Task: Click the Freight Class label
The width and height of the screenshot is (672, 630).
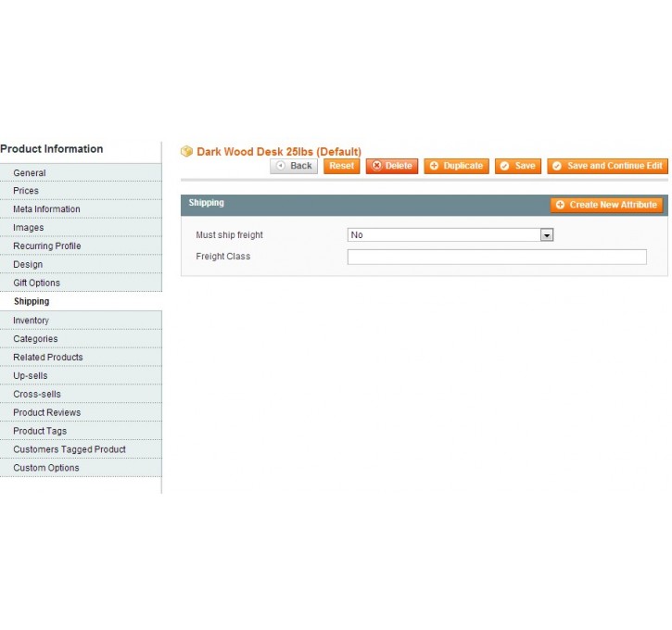Action: coord(222,257)
